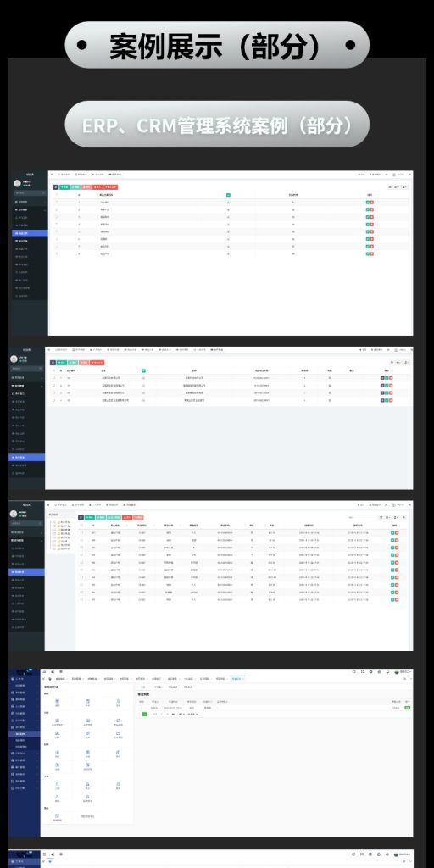Click first form icon in approval grid panel
434x868 pixels.
point(58,701)
